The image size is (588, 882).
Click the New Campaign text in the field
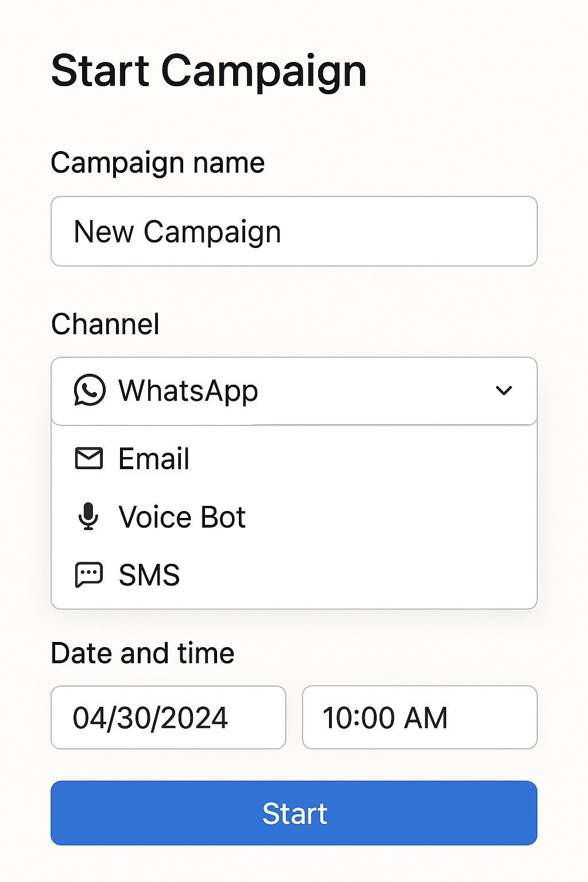click(177, 232)
